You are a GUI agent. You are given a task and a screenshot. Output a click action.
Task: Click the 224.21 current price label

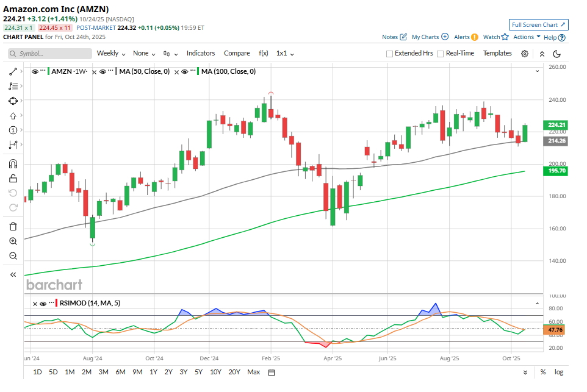point(555,125)
